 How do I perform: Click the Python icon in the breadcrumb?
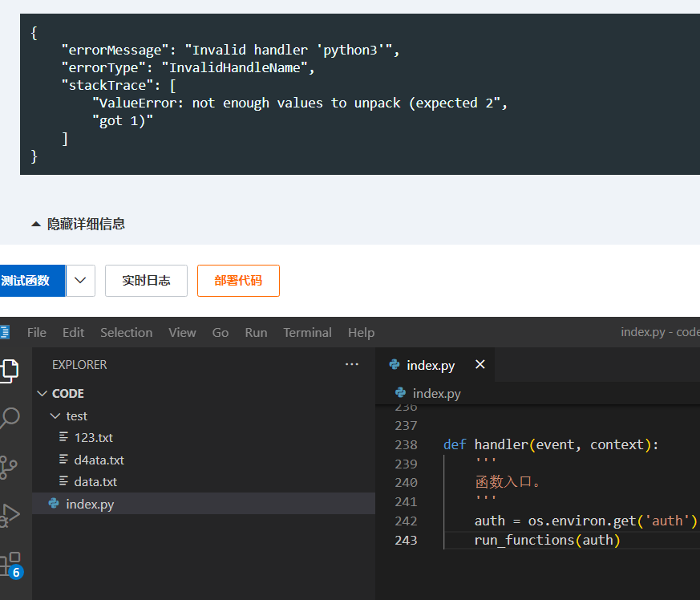click(400, 393)
